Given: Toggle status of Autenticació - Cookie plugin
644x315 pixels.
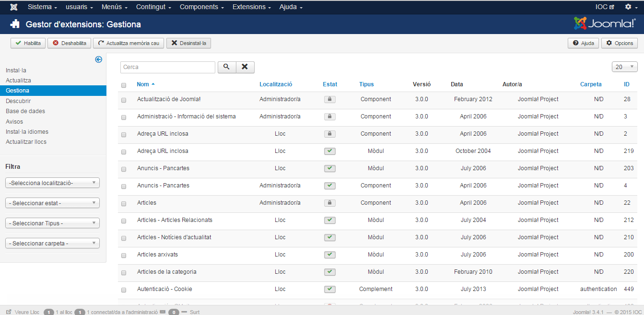Looking at the screenshot, I should (x=329, y=289).
